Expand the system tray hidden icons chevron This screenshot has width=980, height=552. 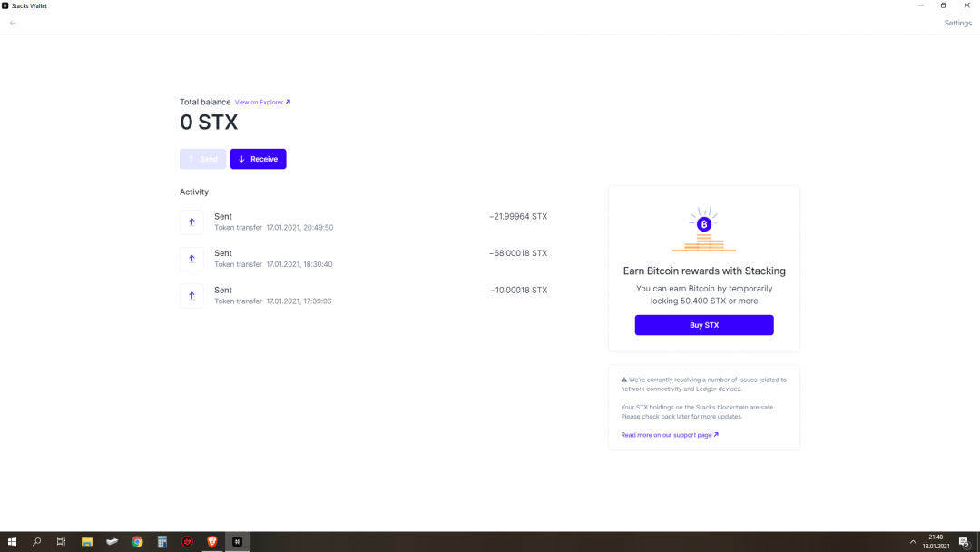point(913,542)
